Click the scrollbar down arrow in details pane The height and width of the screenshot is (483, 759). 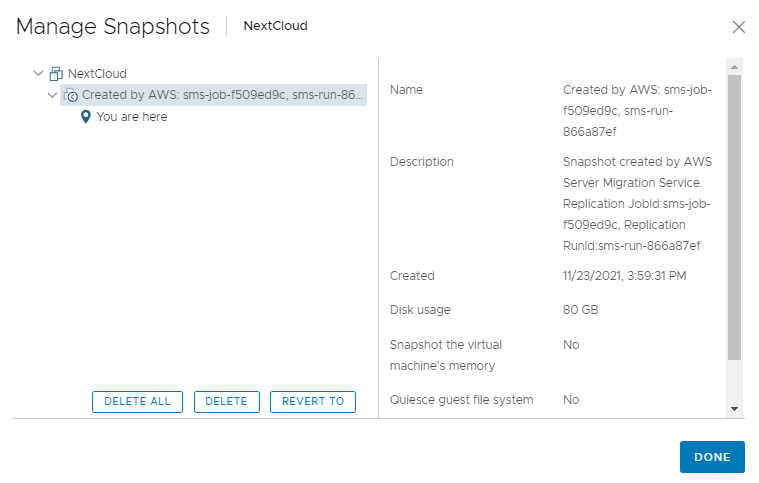tap(734, 409)
